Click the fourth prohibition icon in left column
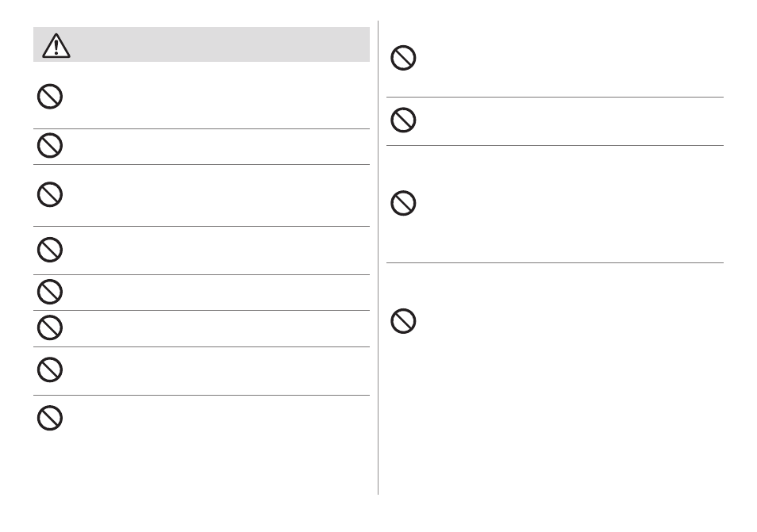 50,250
